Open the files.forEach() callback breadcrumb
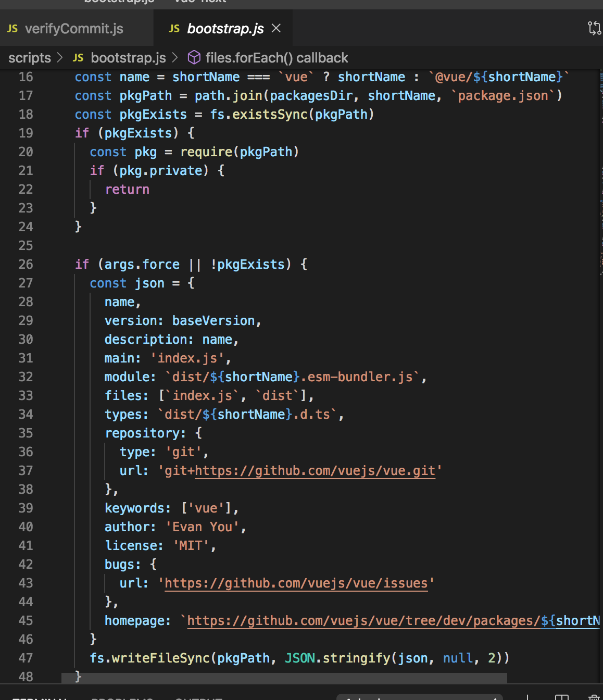This screenshot has height=700, width=603. 277,58
